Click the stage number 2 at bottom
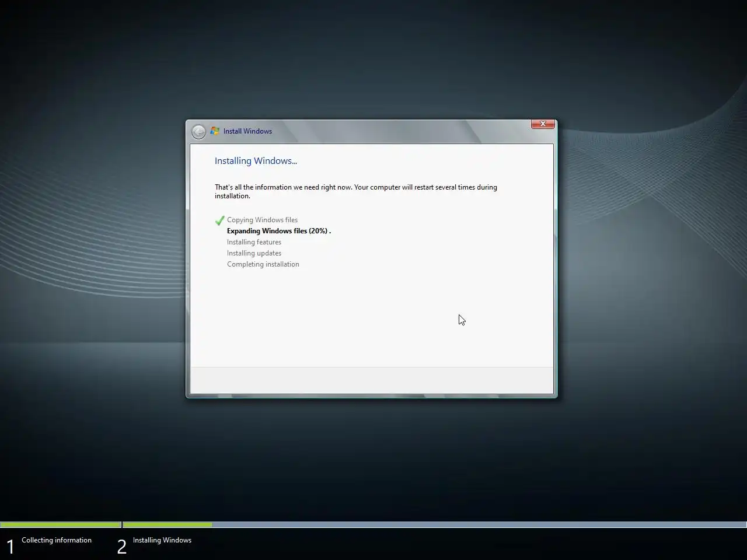The image size is (747, 560). point(121,547)
